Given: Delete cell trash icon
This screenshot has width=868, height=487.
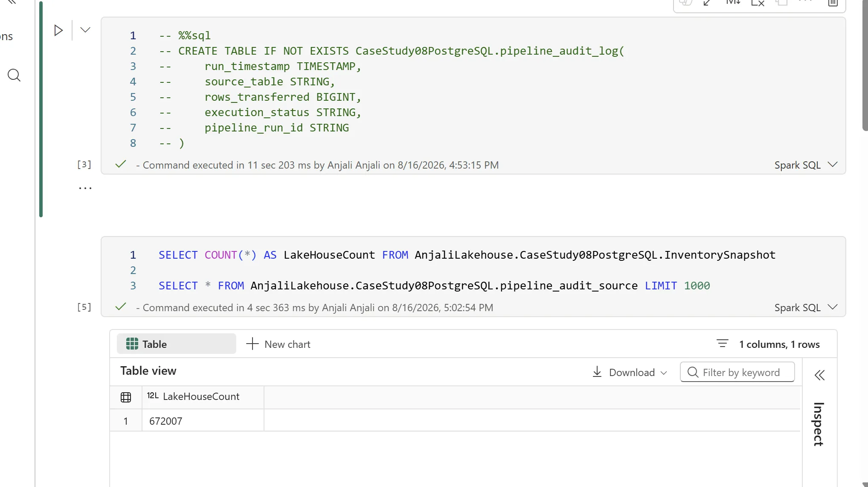Looking at the screenshot, I should tap(833, 3).
